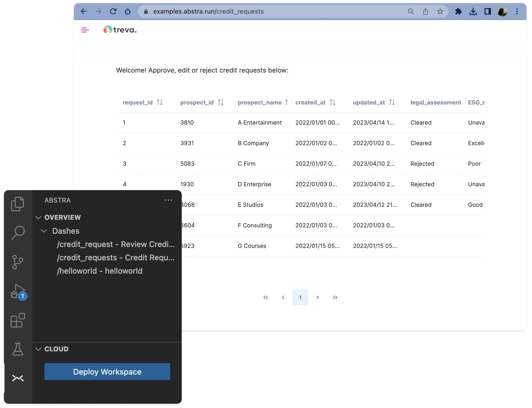The height and width of the screenshot is (408, 532).
Task: Open the browser Downloads icon
Action: tap(473, 11)
